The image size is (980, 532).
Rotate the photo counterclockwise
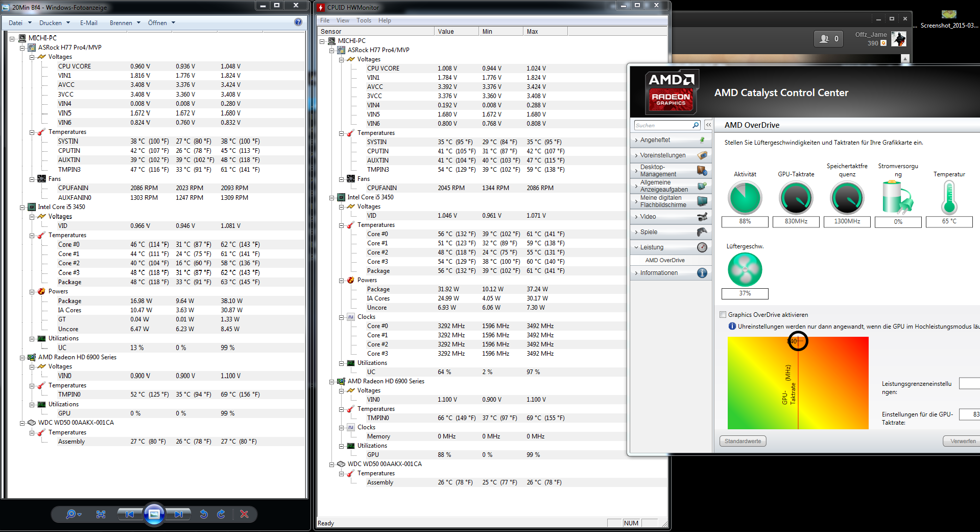203,514
